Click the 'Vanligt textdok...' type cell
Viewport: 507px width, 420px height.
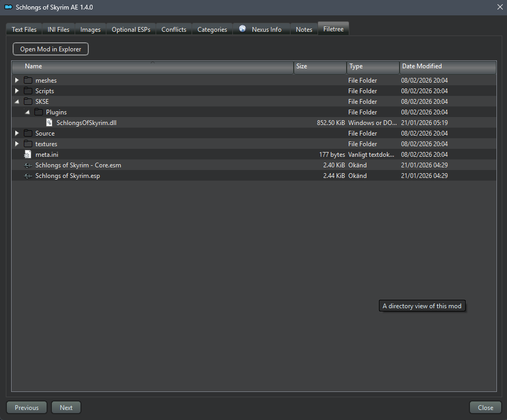coord(371,155)
